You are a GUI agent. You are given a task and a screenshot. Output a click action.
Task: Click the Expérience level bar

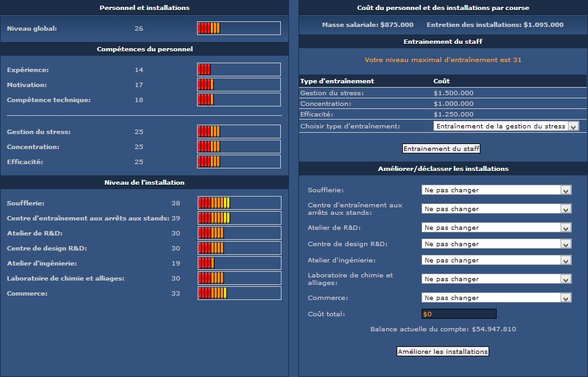(x=239, y=70)
